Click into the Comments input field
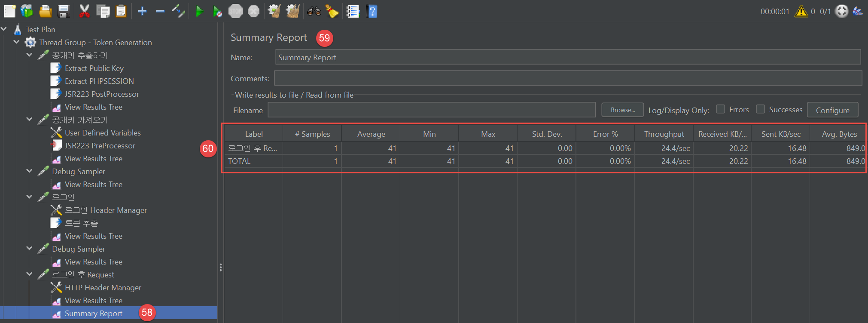This screenshot has height=323, width=868. click(568, 78)
